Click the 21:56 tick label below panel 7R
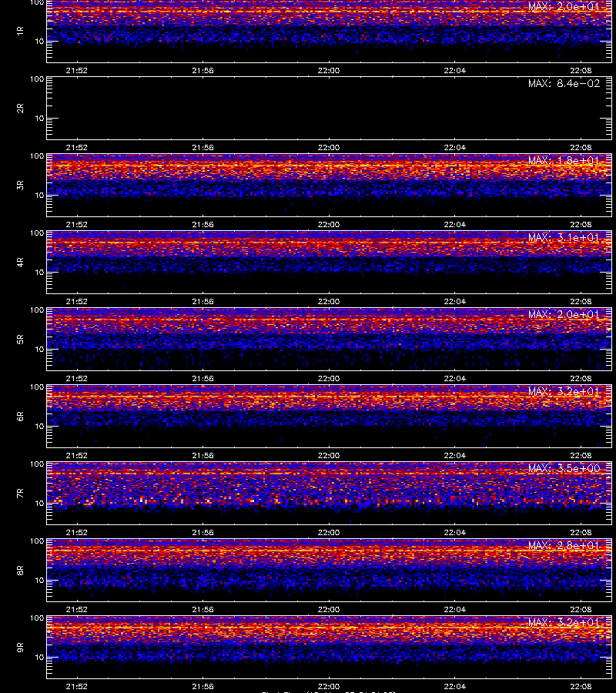Image resolution: width=616 pixels, height=693 pixels. point(203,533)
